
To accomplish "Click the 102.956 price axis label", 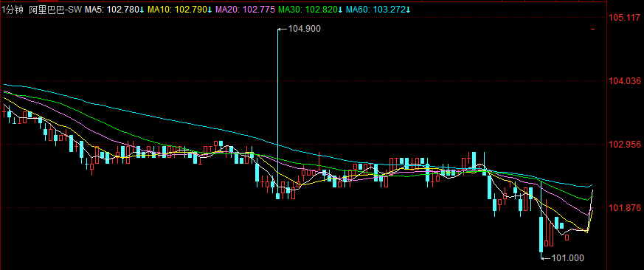I will [x=625, y=145].
